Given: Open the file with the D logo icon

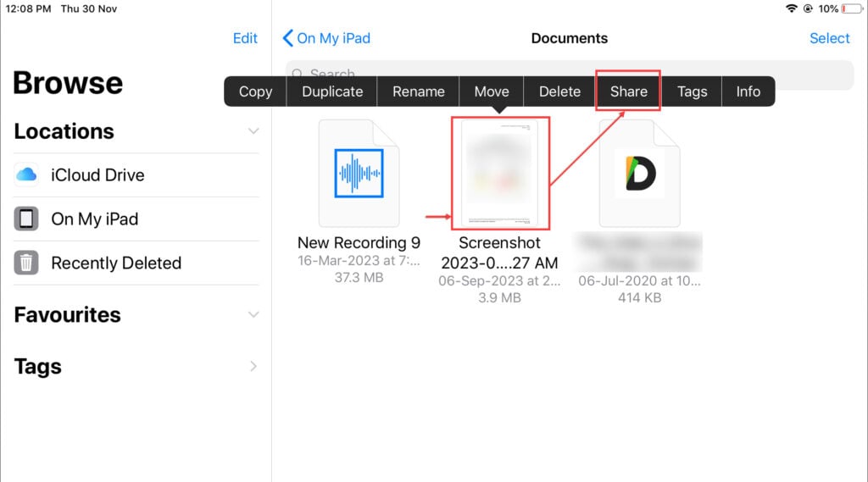Looking at the screenshot, I should (x=639, y=173).
